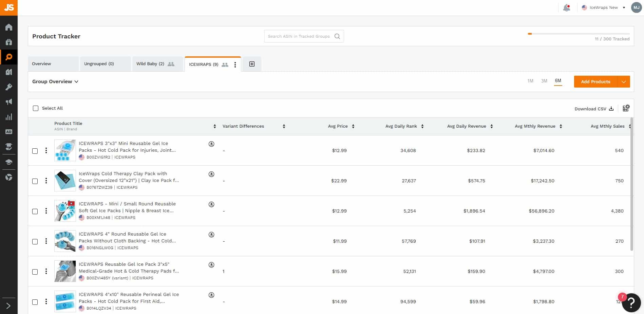Open the column settings icon

[626, 108]
